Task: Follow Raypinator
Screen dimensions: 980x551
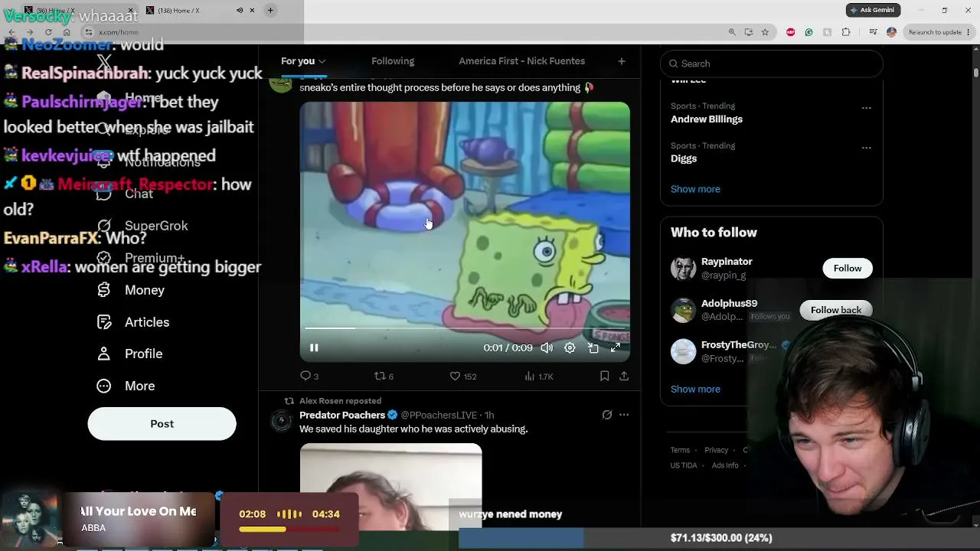Action: tap(848, 268)
